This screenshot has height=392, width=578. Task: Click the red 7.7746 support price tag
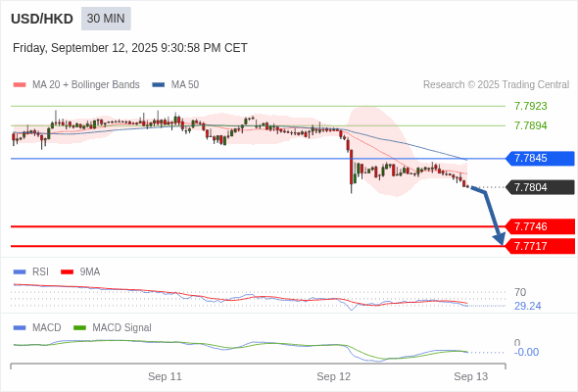[x=541, y=226]
